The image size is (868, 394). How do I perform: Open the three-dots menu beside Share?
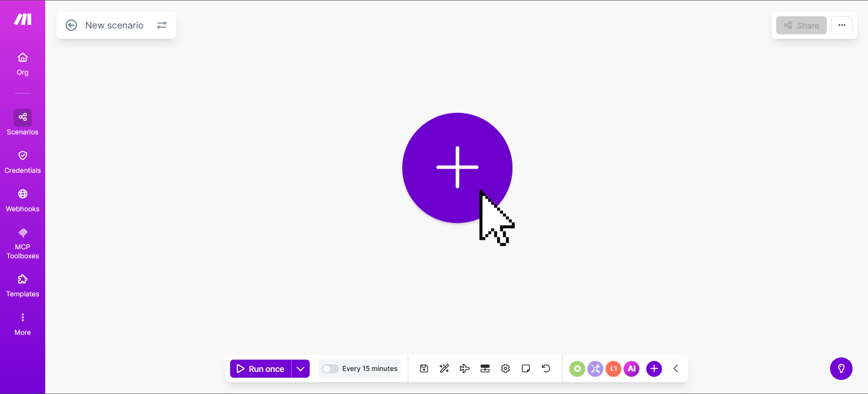click(x=842, y=25)
